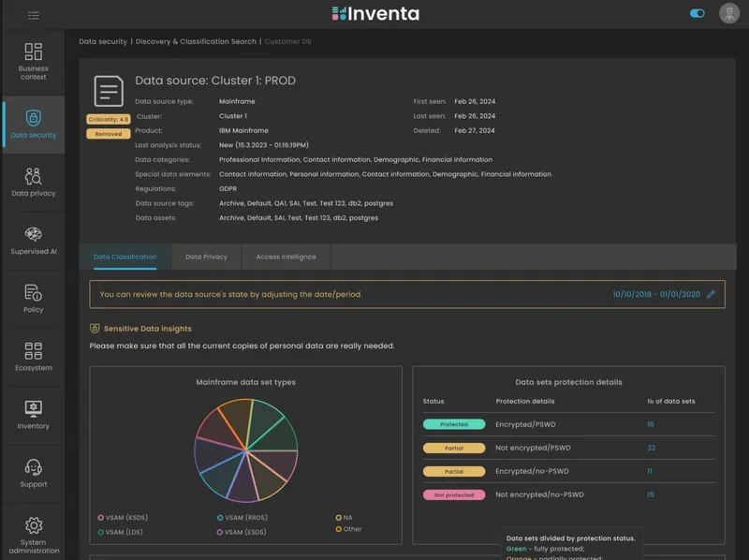Select the Data privacy sidebar icon

pyautogui.click(x=34, y=180)
